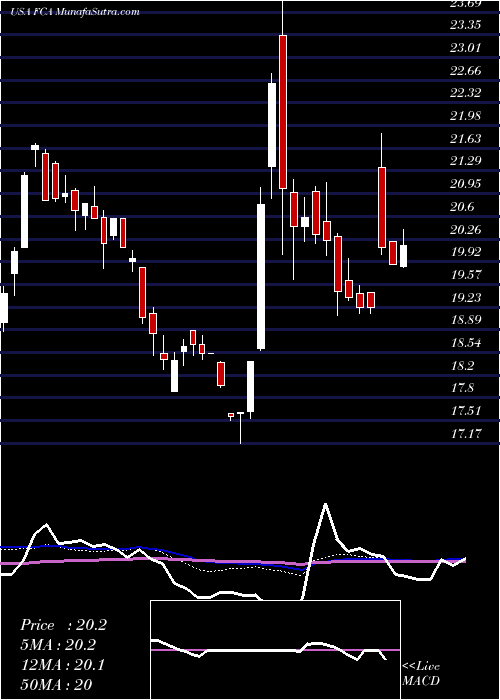
Task: Click the 20.6 price axis label
Action: (462, 206)
